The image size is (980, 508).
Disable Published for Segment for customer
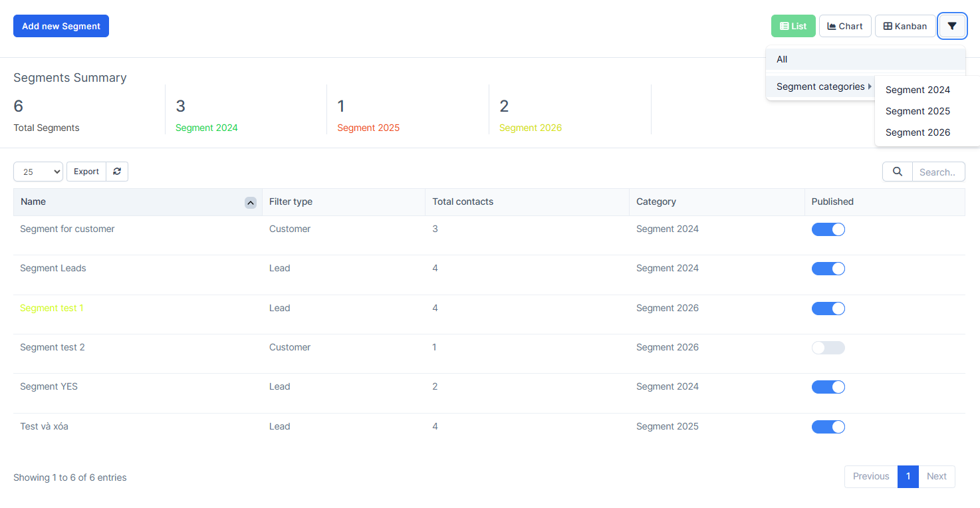point(828,229)
